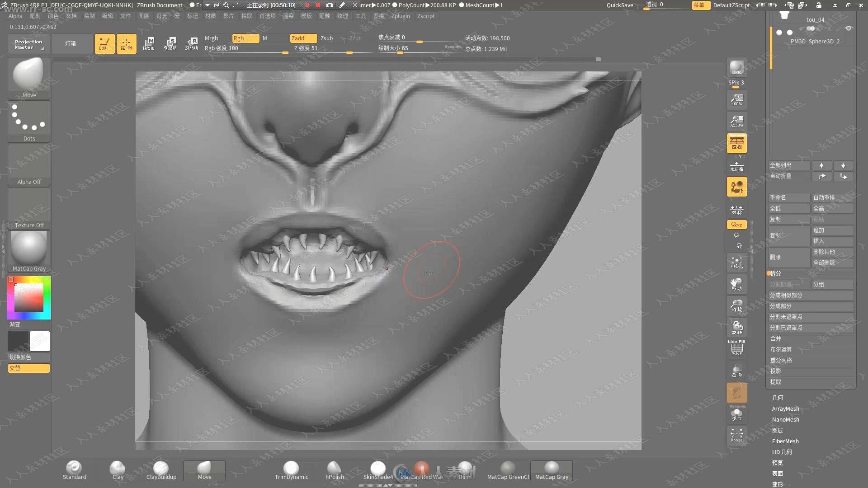Toggle the perspective (透视) view icon
Screen dimensions: 868x488
736,143
